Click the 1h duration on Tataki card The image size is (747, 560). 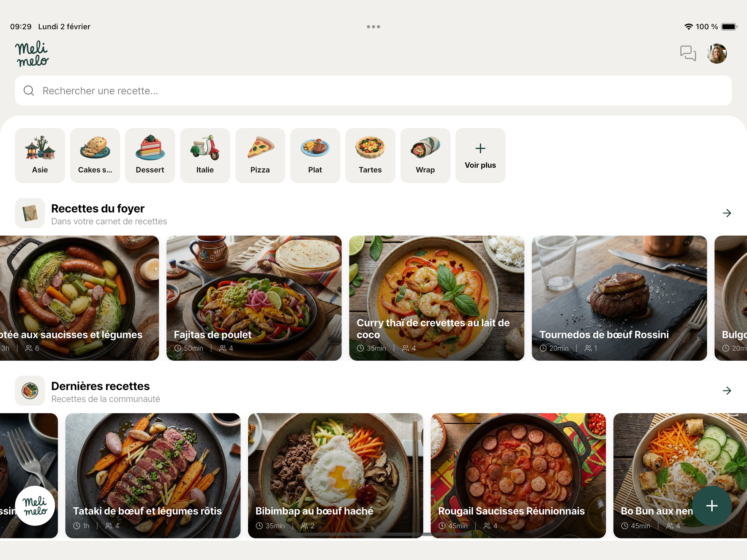[x=86, y=526]
